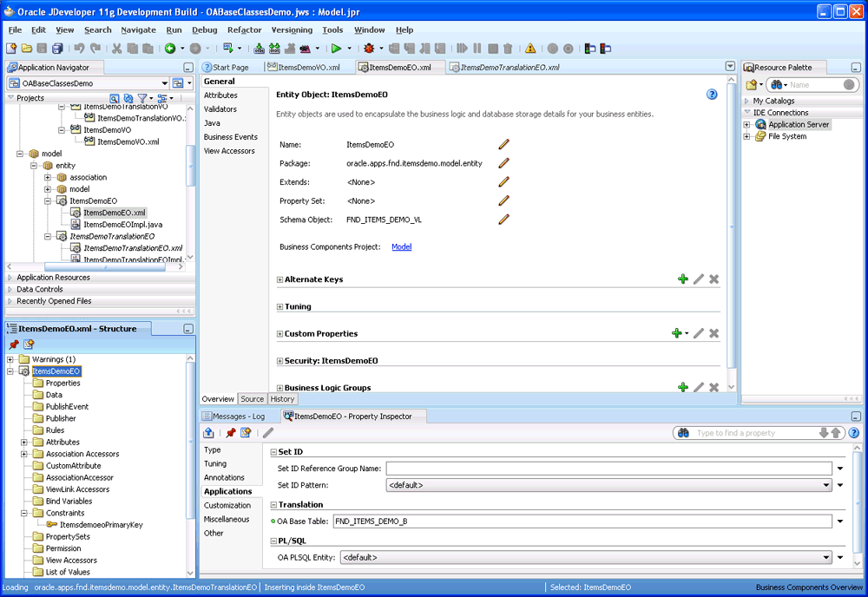The height and width of the screenshot is (597, 868).
Task: Click the Undo toolbar icon
Action: coord(79,49)
